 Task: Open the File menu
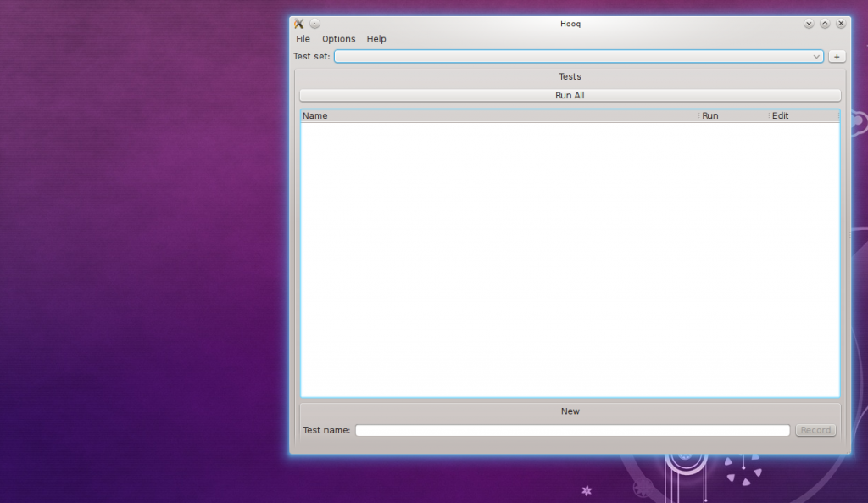pos(303,39)
